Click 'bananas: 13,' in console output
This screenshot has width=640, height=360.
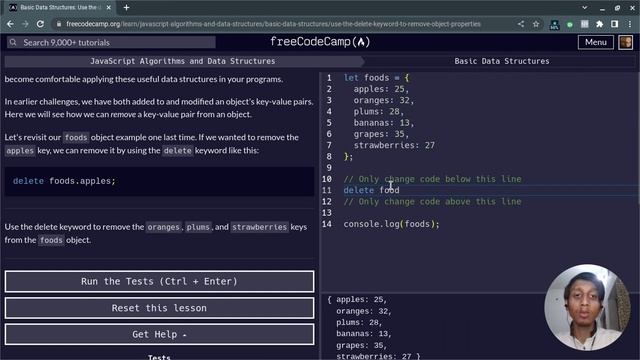pyautogui.click(x=364, y=334)
